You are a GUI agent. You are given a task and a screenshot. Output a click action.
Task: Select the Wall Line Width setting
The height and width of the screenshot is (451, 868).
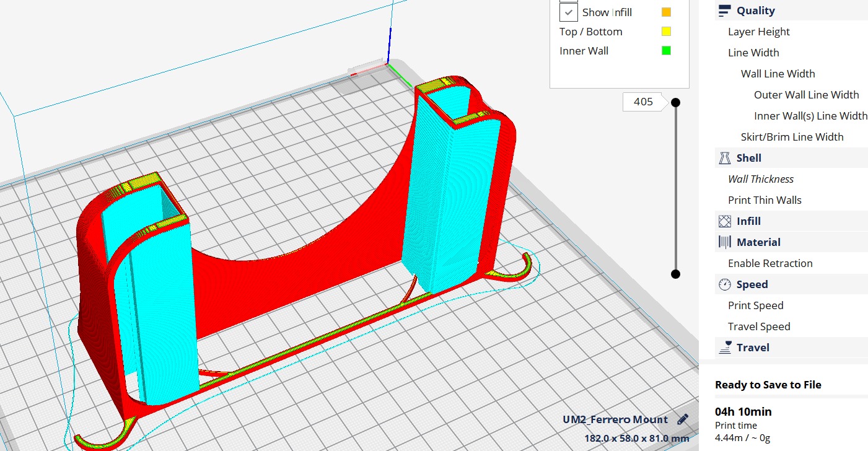point(778,74)
